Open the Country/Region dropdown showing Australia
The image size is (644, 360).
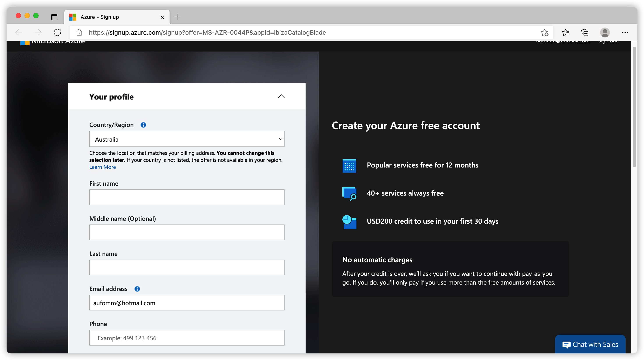click(x=187, y=139)
